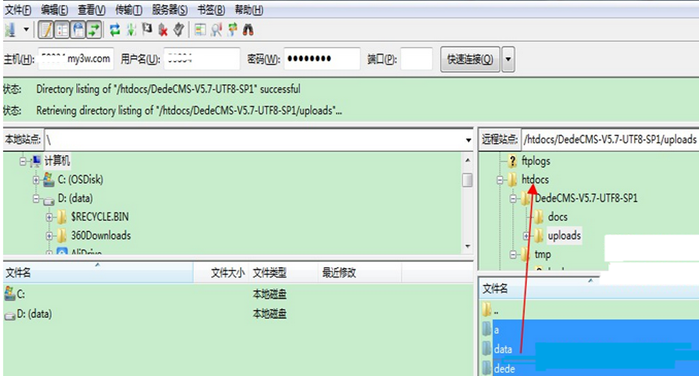Image resolution: width=699 pixels, height=376 pixels.
Task: Click the local tree scrollbar down arrow
Action: pos(468,246)
